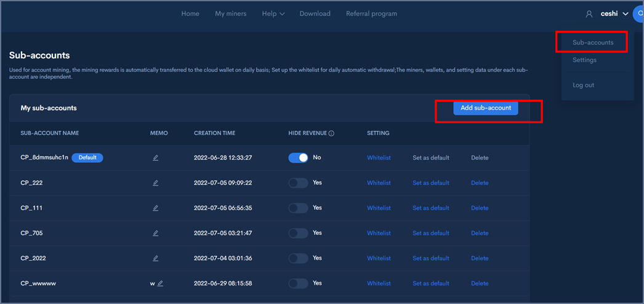Choose Log out in the account menu

(583, 85)
